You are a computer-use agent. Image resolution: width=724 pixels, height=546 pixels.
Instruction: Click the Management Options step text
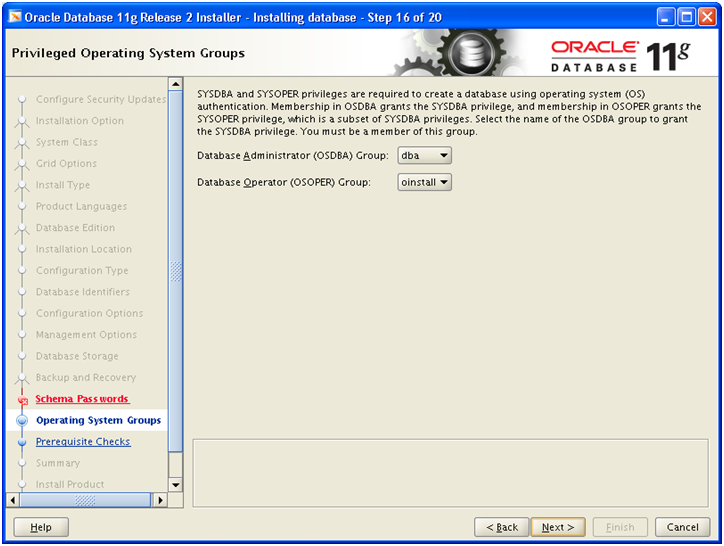[86, 334]
